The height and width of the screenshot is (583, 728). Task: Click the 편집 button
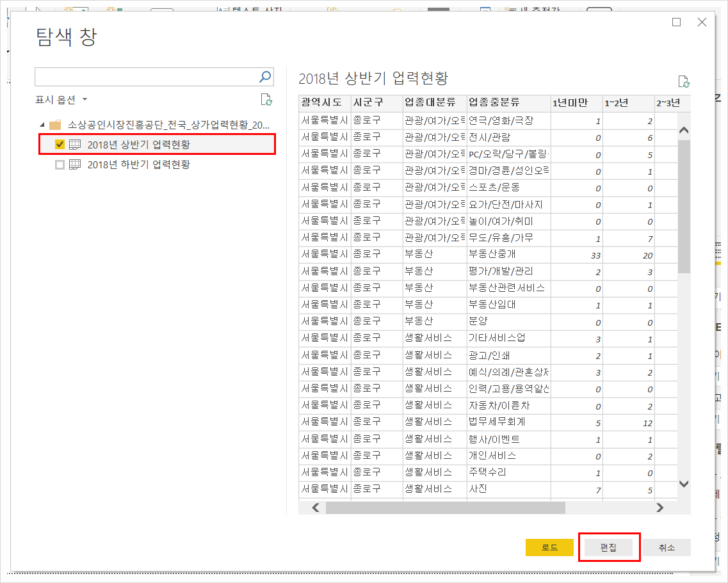tap(608, 547)
